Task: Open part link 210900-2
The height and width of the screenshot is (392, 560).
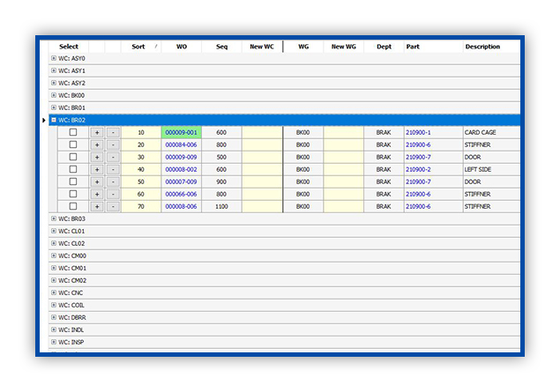Action: (418, 169)
